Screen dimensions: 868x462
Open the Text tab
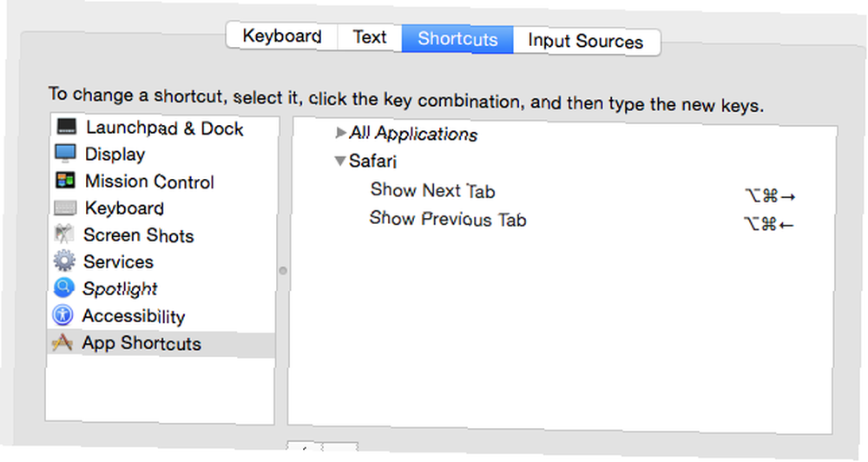pos(369,37)
